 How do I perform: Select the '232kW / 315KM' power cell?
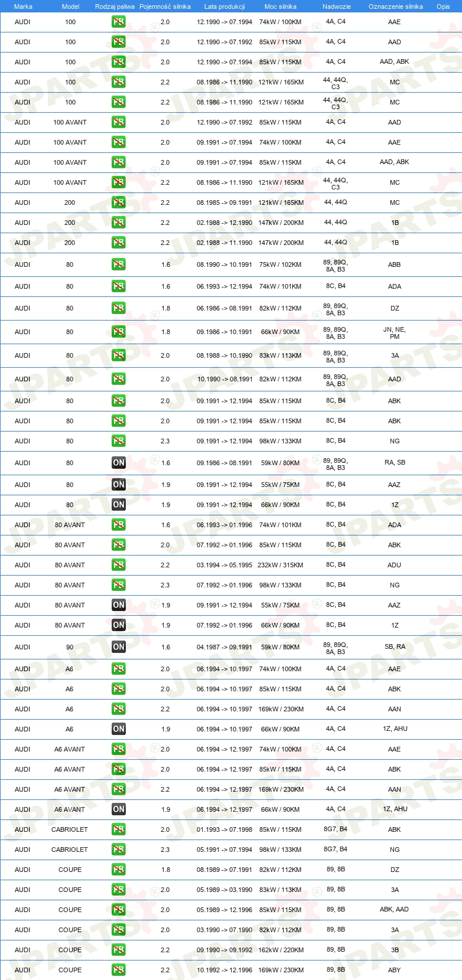[x=281, y=565]
